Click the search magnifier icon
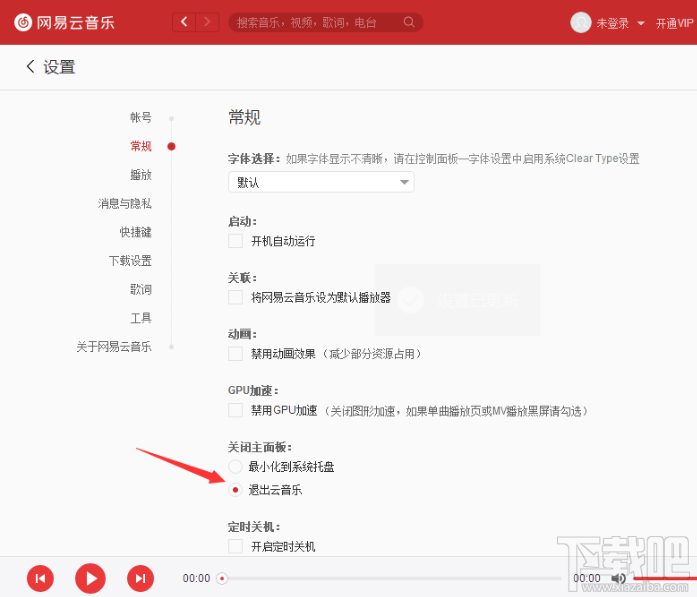Screen dimensions: 697x597 (x=409, y=22)
